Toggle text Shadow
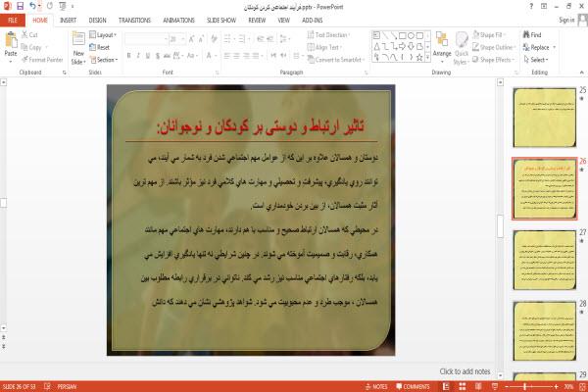 158,56
